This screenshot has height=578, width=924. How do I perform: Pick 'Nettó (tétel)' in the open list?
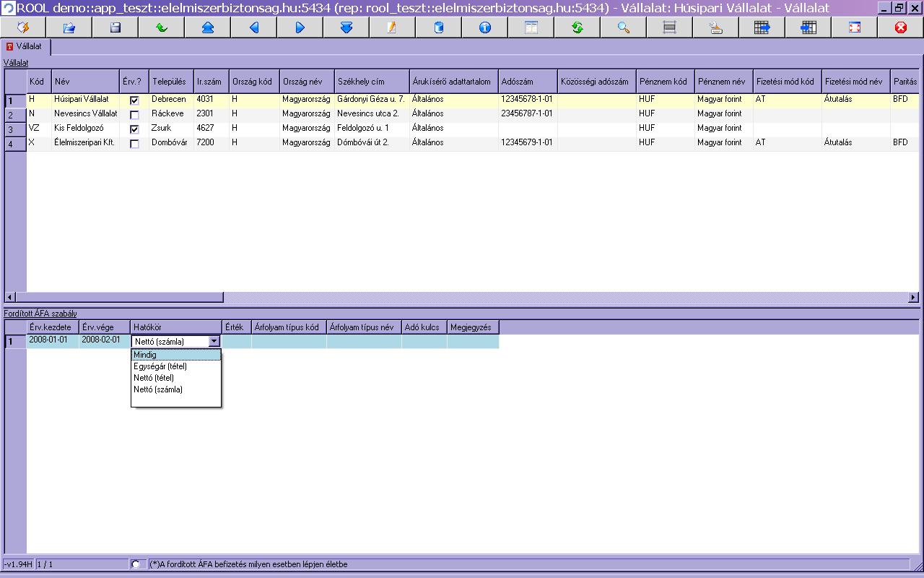pos(175,378)
